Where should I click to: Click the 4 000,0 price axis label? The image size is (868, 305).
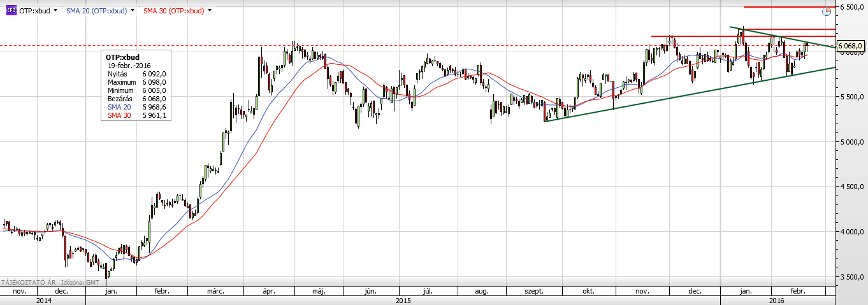click(x=853, y=232)
